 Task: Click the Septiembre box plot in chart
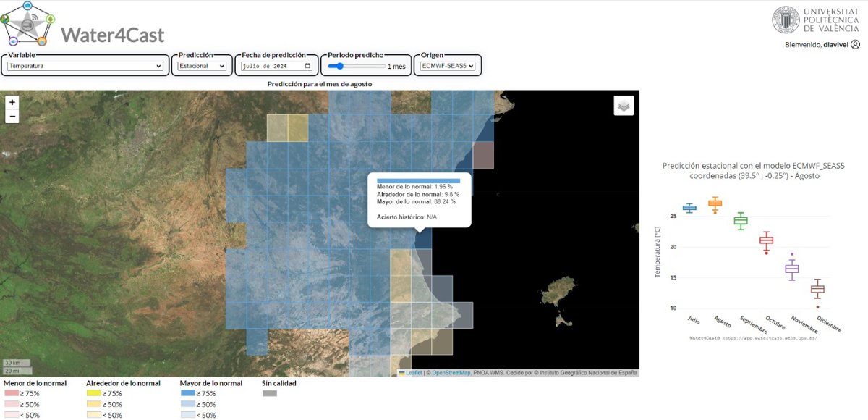click(741, 221)
